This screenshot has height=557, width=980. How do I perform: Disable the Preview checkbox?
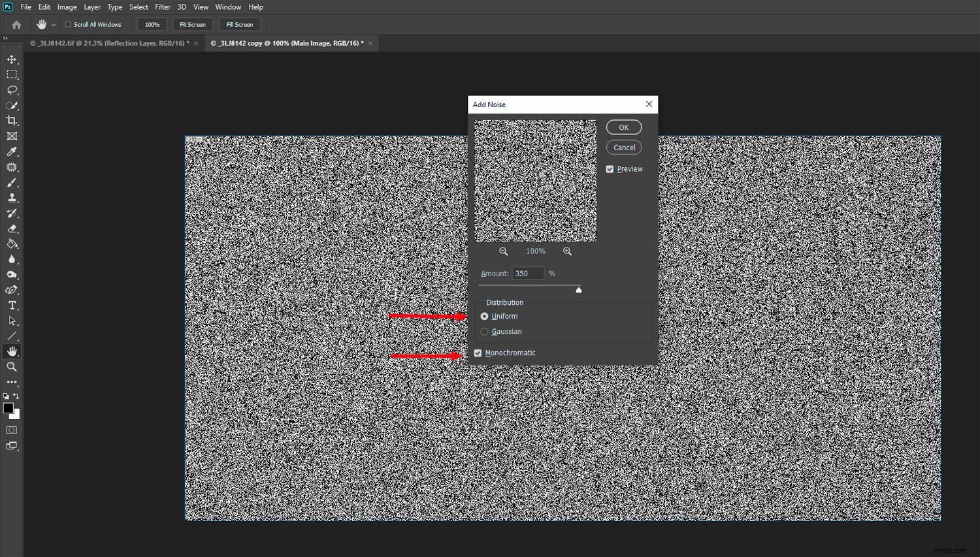coord(610,169)
